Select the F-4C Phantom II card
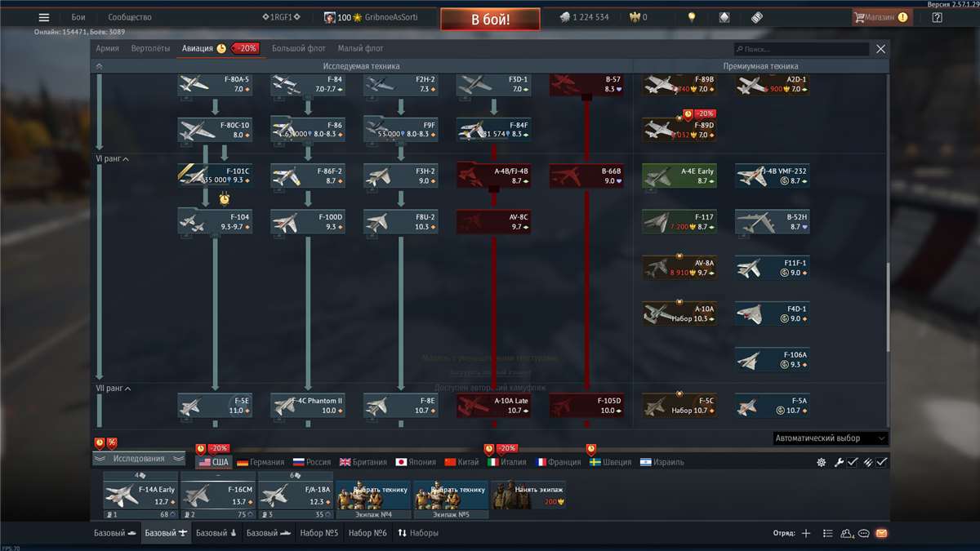The image size is (980, 551). point(308,406)
